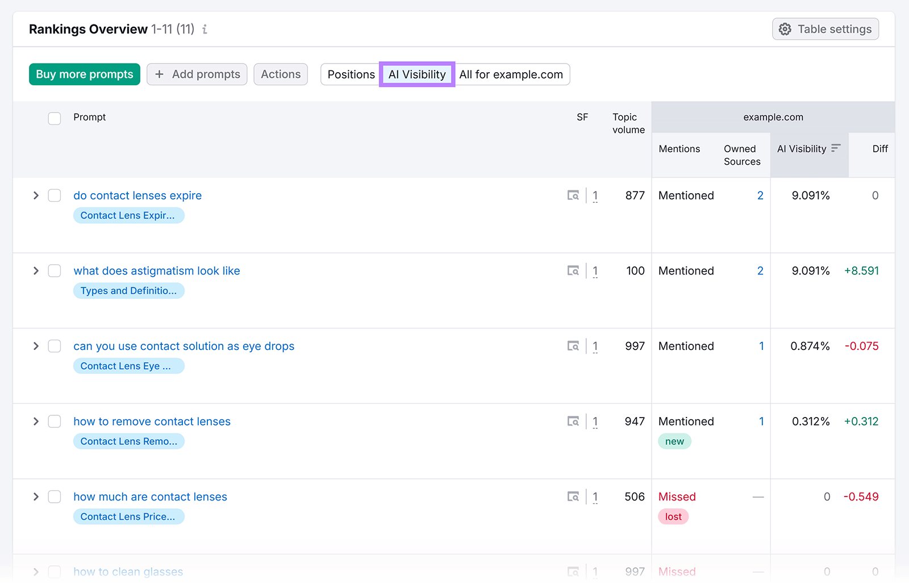Select the 'All for example.com' tab
Image resolution: width=909 pixels, height=588 pixels.
tap(511, 74)
